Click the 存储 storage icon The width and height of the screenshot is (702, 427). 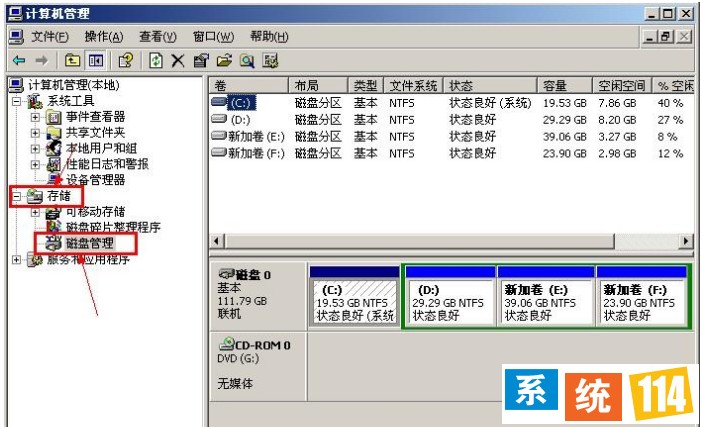click(35, 196)
